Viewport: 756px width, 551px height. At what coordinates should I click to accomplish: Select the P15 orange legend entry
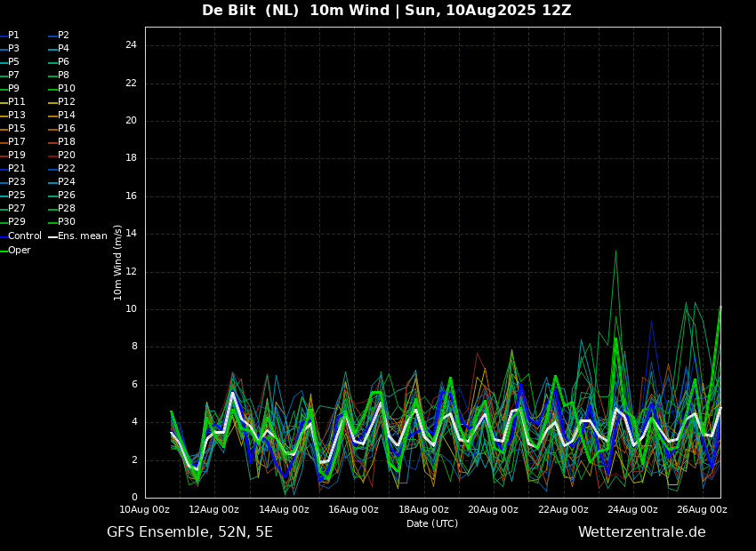13,129
